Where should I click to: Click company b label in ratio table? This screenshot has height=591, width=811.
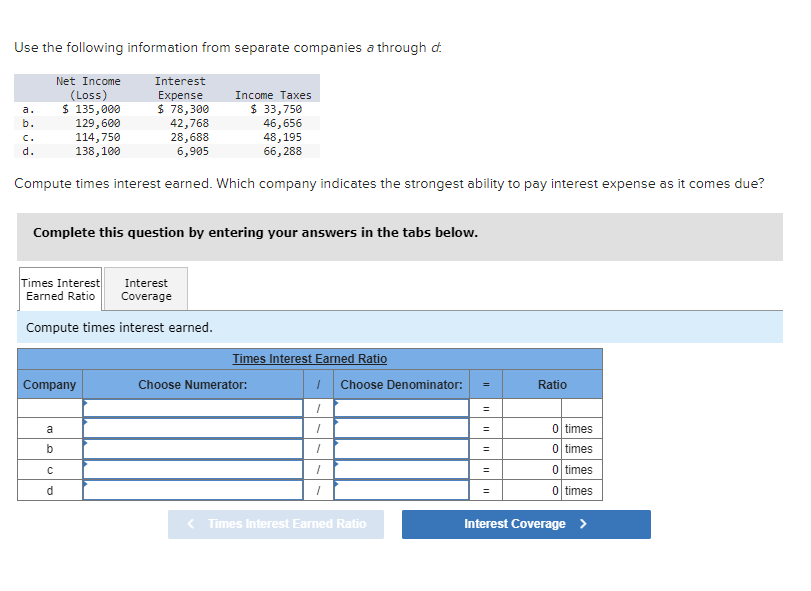50,449
